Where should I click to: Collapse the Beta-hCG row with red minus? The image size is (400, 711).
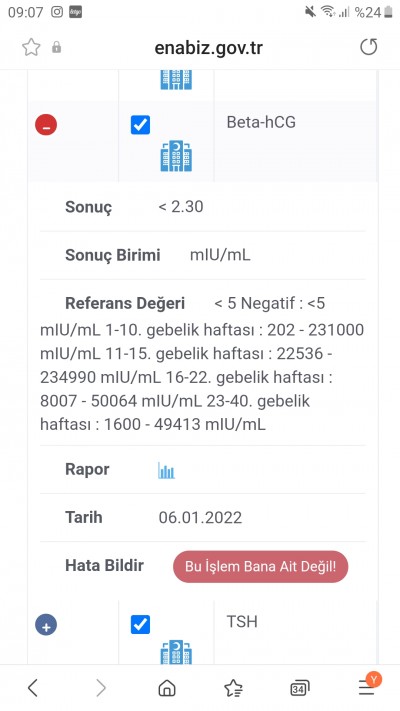pos(46,125)
